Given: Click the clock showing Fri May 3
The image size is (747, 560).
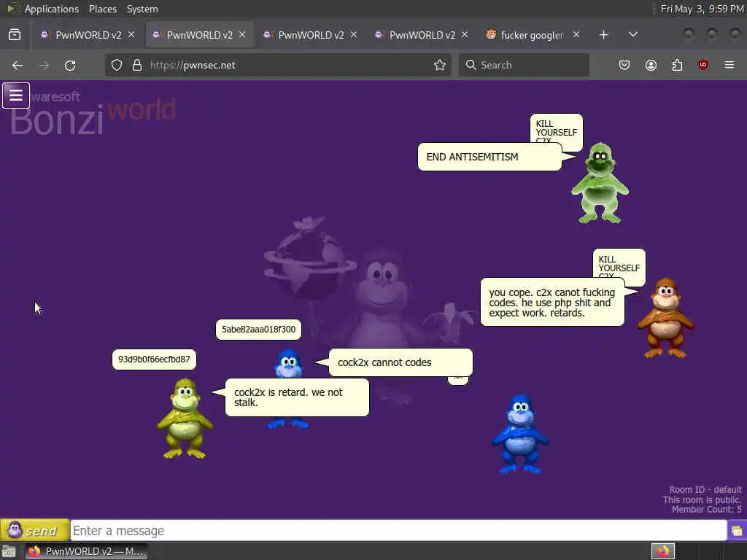Looking at the screenshot, I should 702,9.
